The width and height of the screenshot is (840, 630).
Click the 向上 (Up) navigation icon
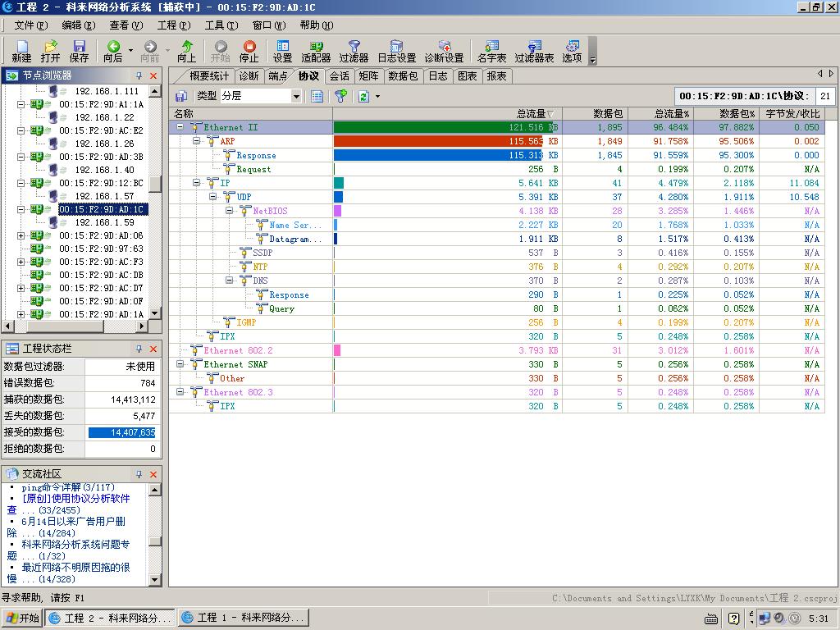[187, 51]
